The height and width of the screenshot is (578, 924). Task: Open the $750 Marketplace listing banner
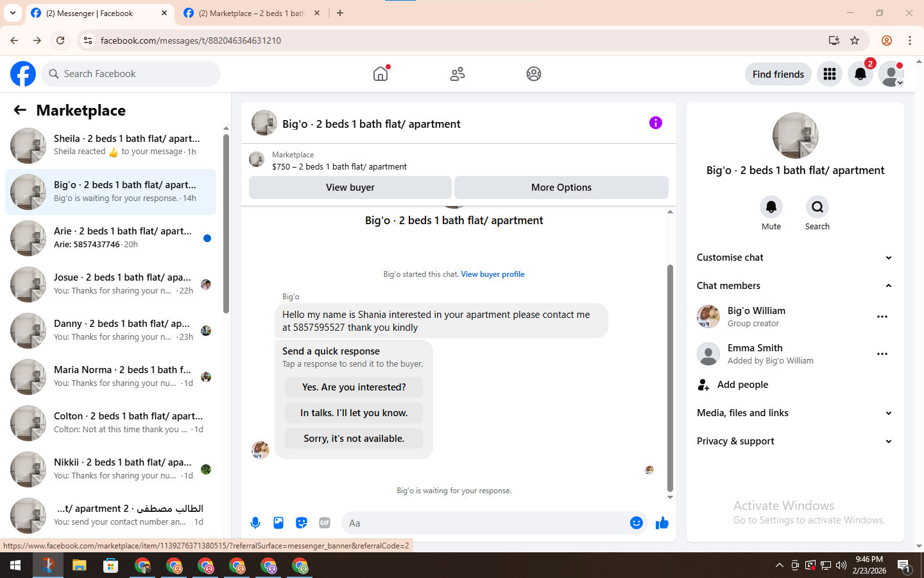[458, 161]
